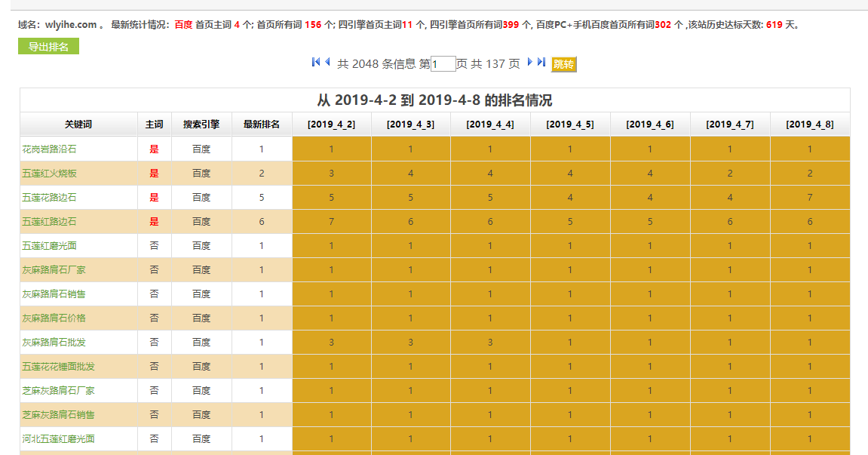Click the green 导出排名 export button
The height and width of the screenshot is (455, 868).
(48, 46)
